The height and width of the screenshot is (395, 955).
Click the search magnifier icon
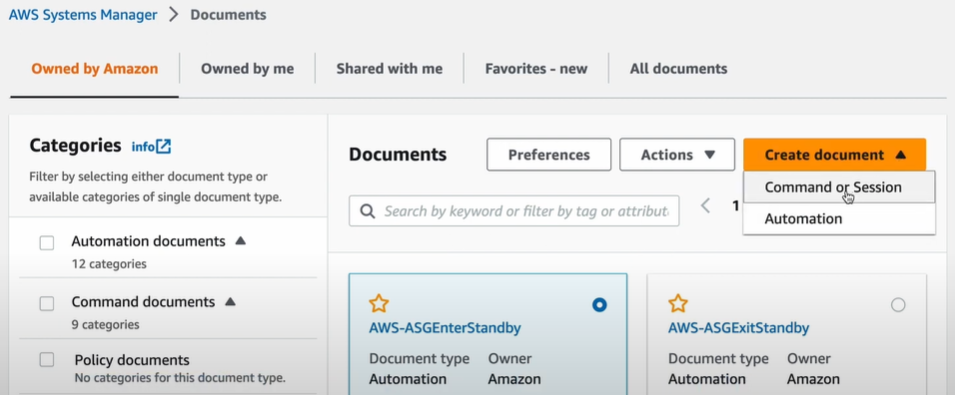367,211
